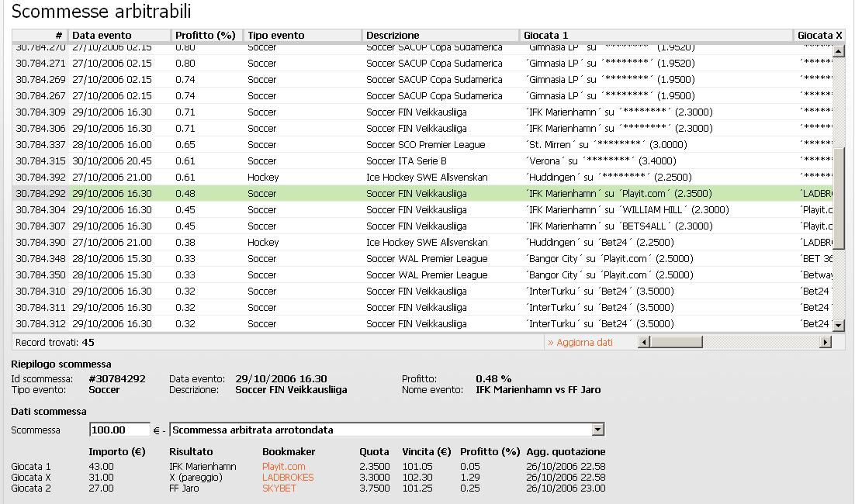Click the 0.48 % profit value in the summary

[493, 378]
